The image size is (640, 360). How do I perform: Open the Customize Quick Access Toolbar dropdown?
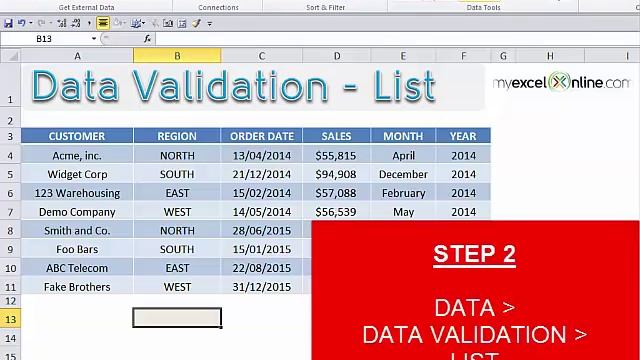pos(210,24)
